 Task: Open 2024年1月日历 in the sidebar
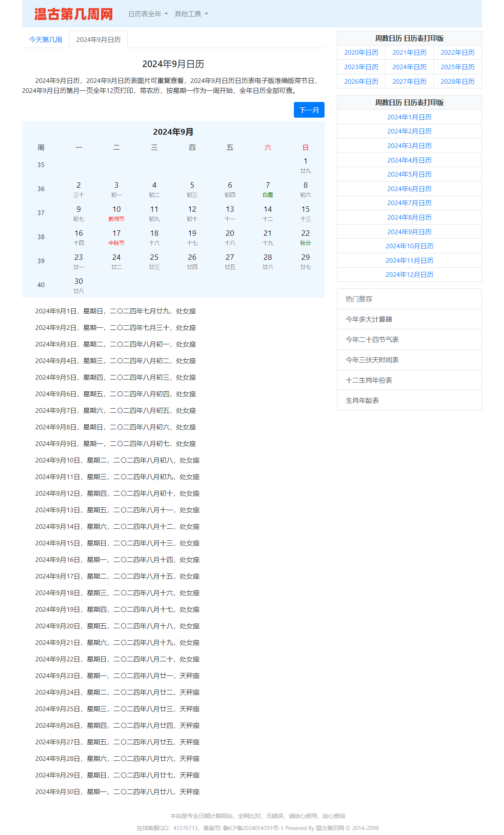(x=409, y=117)
